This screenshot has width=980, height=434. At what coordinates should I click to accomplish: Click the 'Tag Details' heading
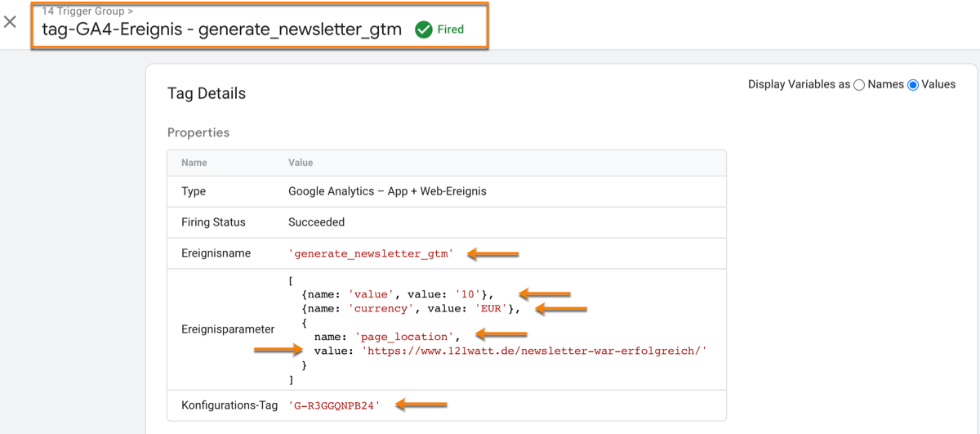pos(207,93)
